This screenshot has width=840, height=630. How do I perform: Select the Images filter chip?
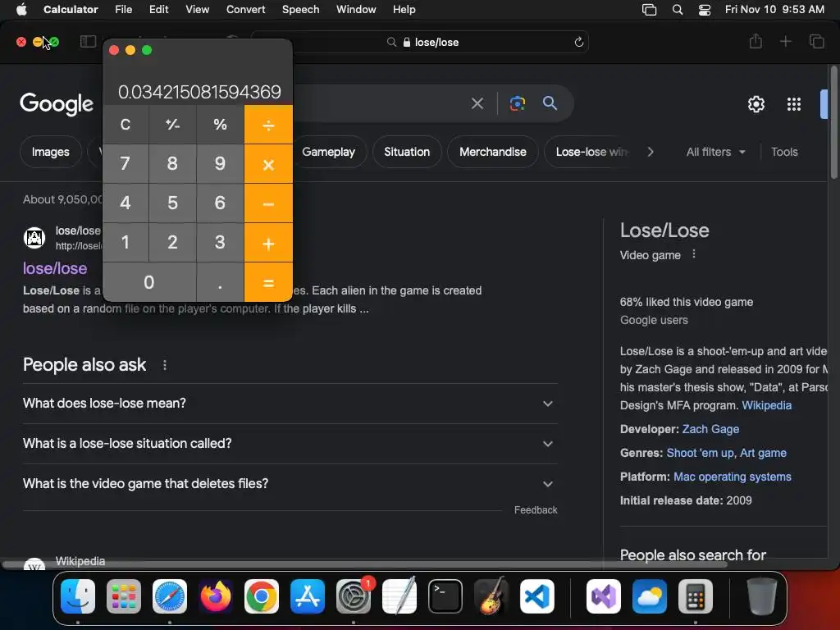[50, 152]
